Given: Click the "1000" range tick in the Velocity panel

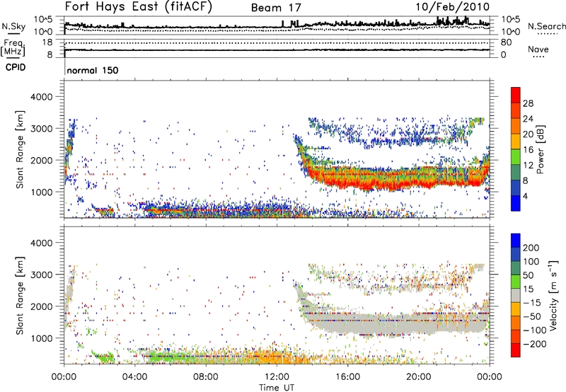Looking at the screenshot, I should [41, 338].
